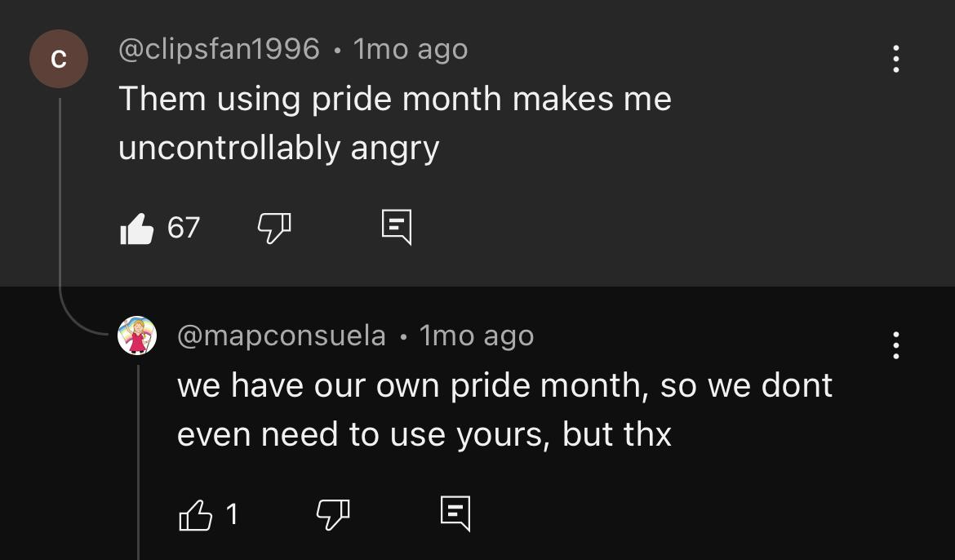
Task: Like the reply from @mapconsuela
Action: click(x=195, y=514)
